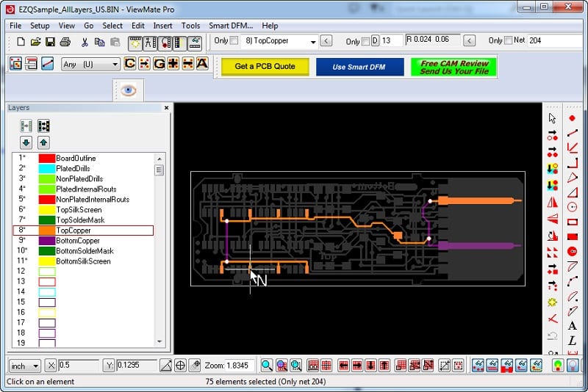Image resolution: width=588 pixels, height=392 pixels.
Task: Select the text 'A' tool in right toolbar
Action: click(x=573, y=325)
